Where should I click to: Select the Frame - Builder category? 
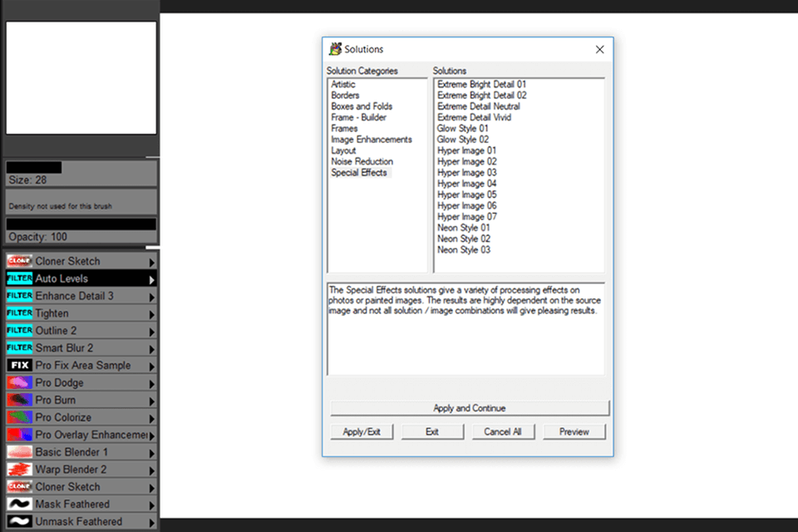358,117
